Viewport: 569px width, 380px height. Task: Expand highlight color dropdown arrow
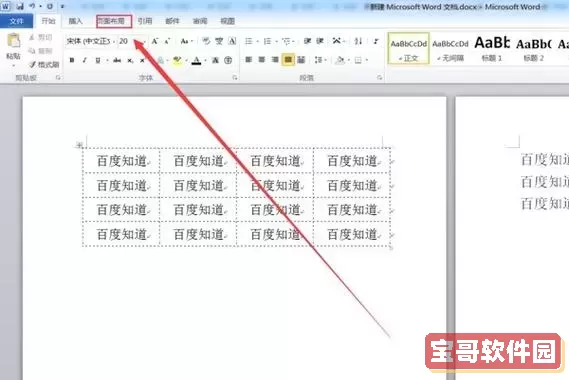click(186, 60)
